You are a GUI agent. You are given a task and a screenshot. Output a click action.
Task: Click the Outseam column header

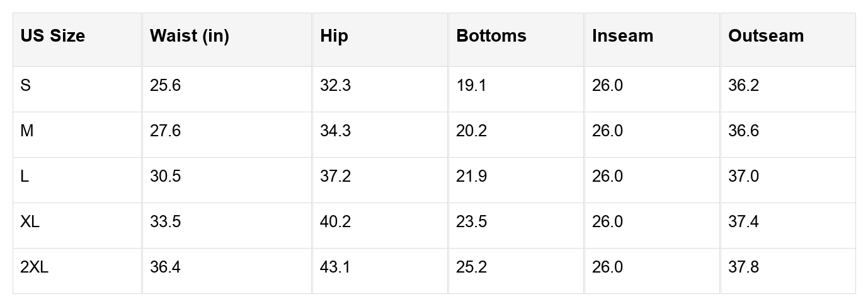tap(766, 36)
